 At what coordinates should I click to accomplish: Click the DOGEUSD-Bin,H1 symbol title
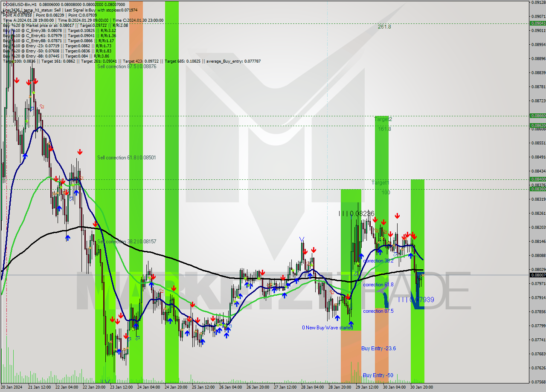[x=20, y=4]
